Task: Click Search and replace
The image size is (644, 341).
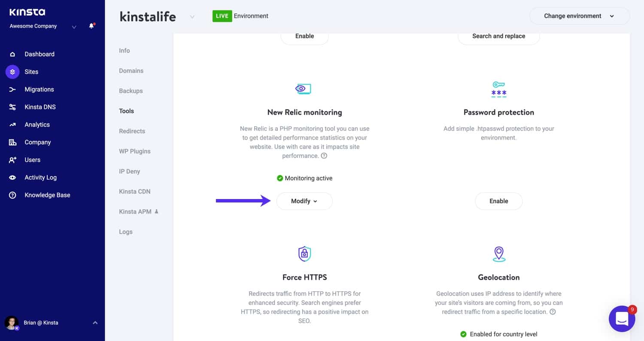Action: tap(498, 36)
